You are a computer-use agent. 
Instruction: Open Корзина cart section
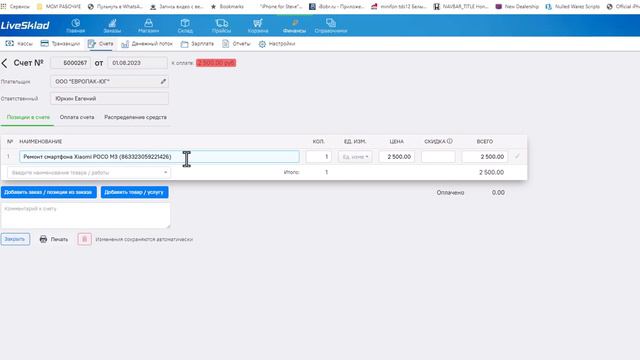258,26
